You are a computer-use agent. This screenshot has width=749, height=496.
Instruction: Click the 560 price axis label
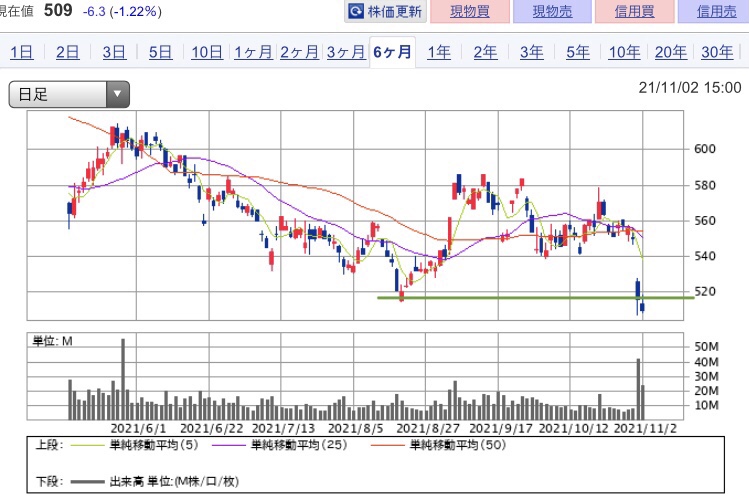tap(705, 221)
